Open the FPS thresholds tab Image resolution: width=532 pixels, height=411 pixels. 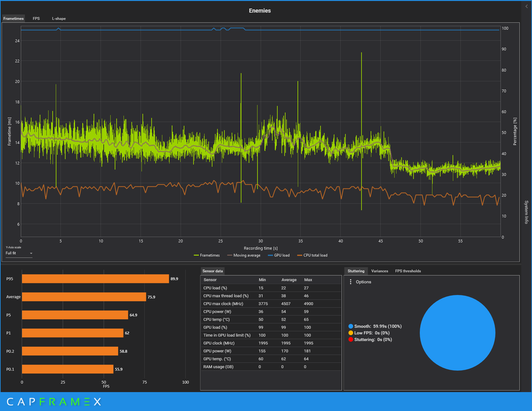[408, 271]
